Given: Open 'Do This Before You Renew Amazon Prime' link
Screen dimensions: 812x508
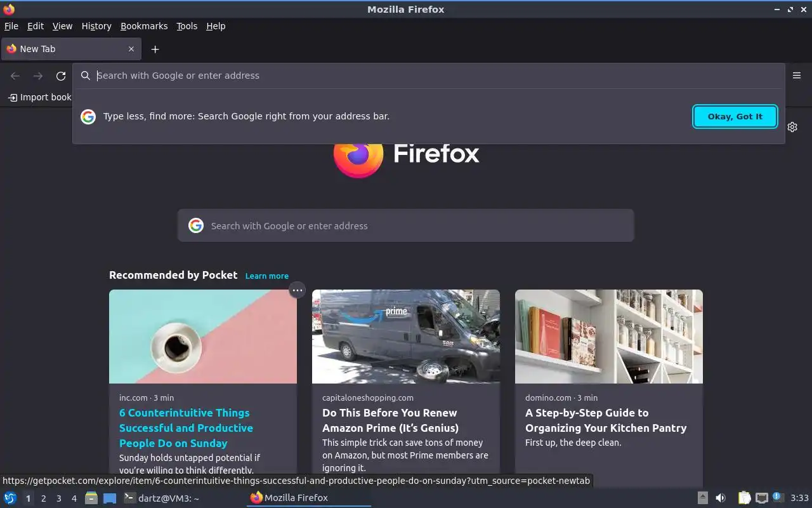Looking at the screenshot, I should coord(390,420).
